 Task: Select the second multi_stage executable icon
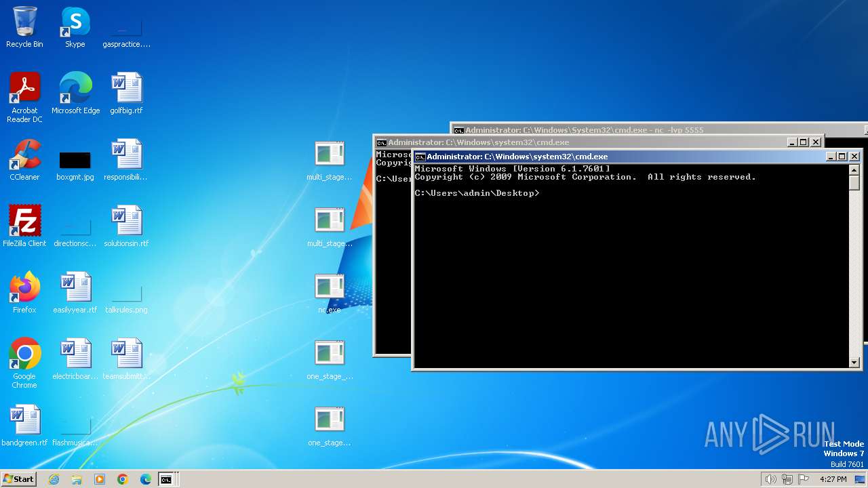pyautogui.click(x=330, y=226)
